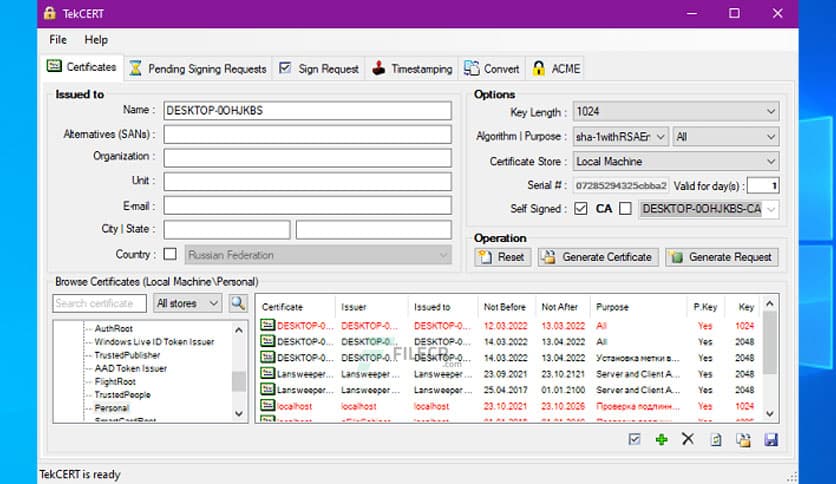Screen dimensions: 836x484
Task: Click the State input field
Action: [374, 230]
